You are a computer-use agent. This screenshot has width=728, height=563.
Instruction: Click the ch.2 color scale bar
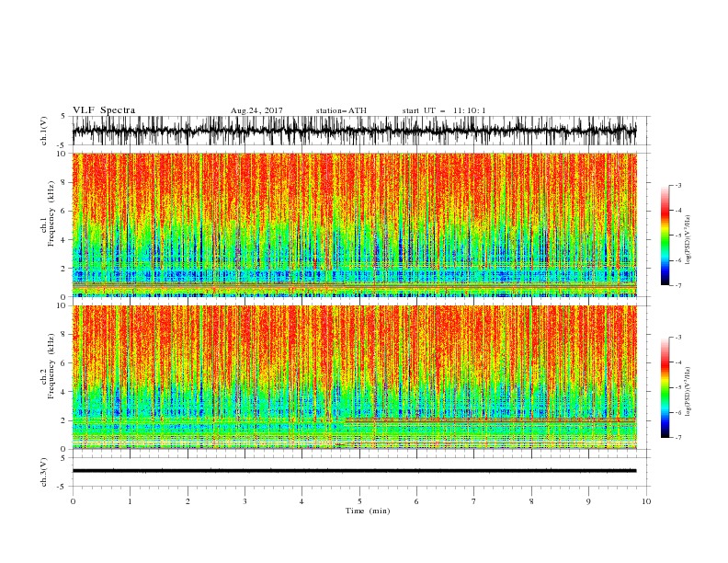tap(665, 387)
